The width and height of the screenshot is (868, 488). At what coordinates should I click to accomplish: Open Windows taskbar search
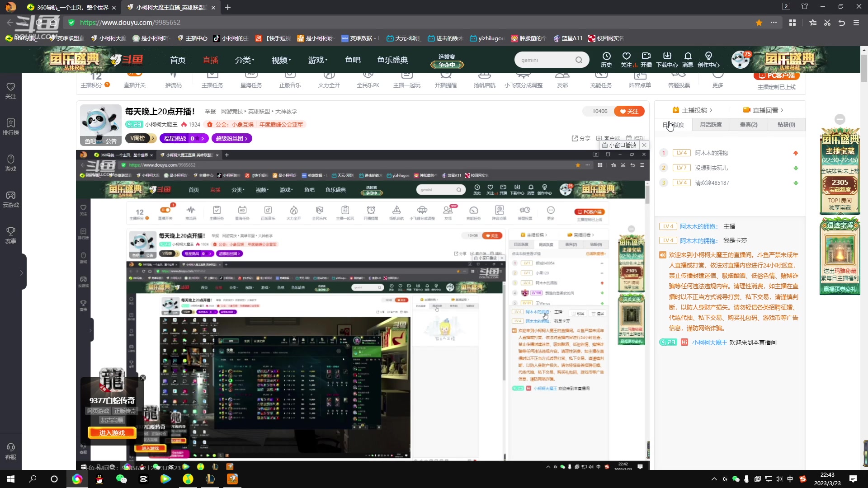click(33, 479)
